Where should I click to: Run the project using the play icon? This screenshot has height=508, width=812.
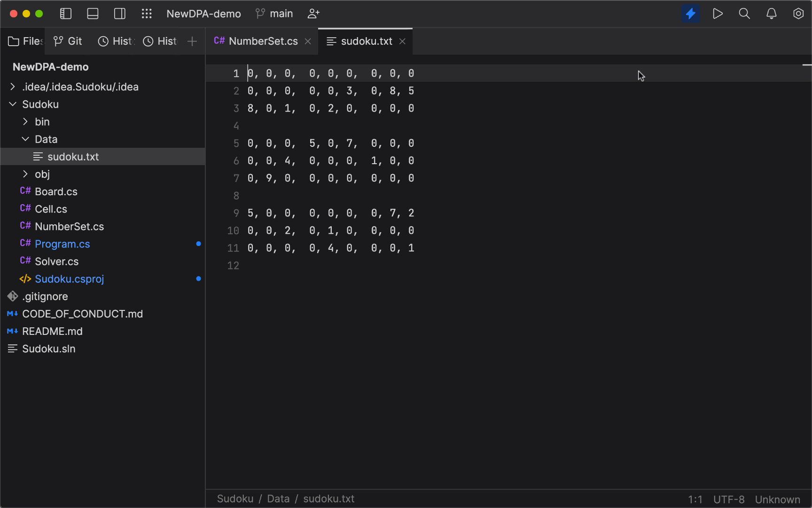(718, 14)
